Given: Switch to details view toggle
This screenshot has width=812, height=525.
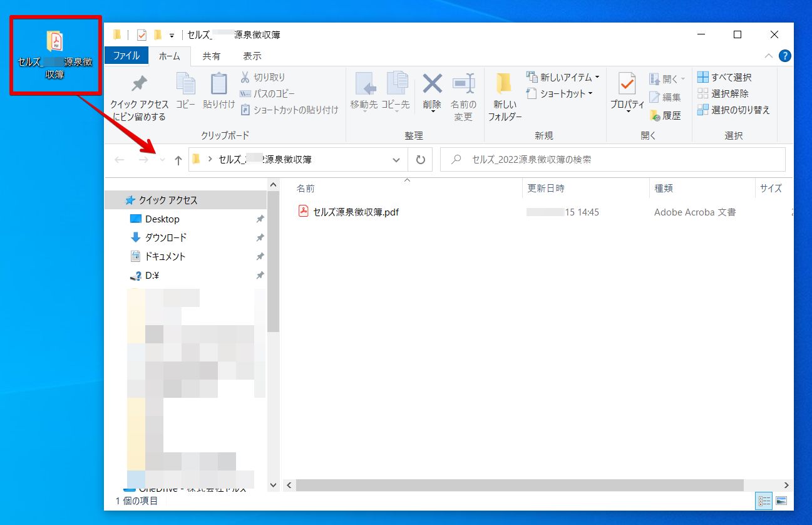Looking at the screenshot, I should 764,501.
